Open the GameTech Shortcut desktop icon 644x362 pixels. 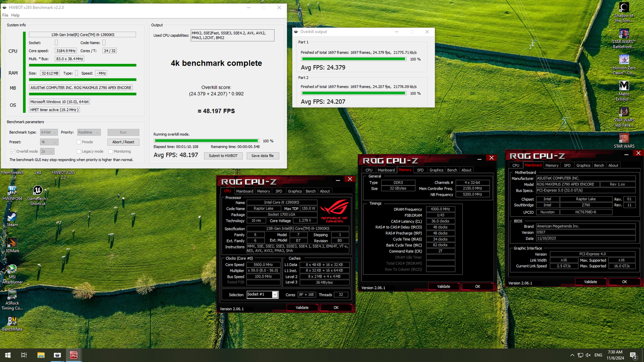38,195
